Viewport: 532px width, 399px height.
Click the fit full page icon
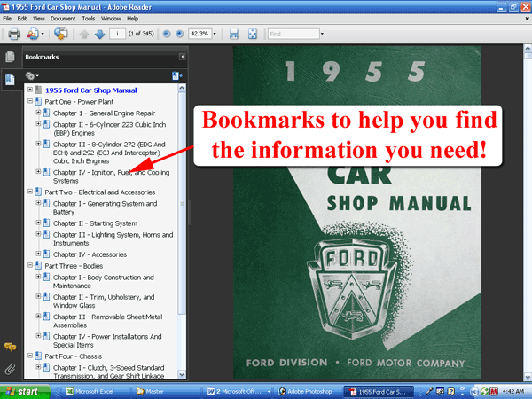point(253,34)
